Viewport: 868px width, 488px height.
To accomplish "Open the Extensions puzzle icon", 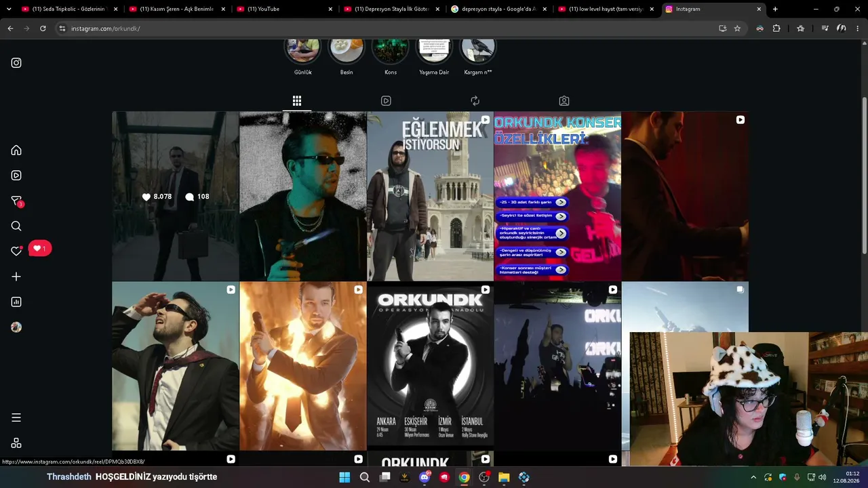I will [776, 28].
